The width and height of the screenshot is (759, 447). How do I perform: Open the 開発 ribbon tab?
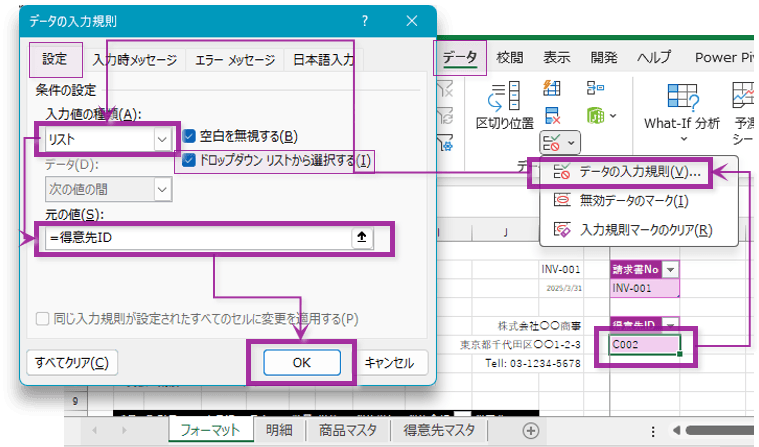[x=604, y=58]
